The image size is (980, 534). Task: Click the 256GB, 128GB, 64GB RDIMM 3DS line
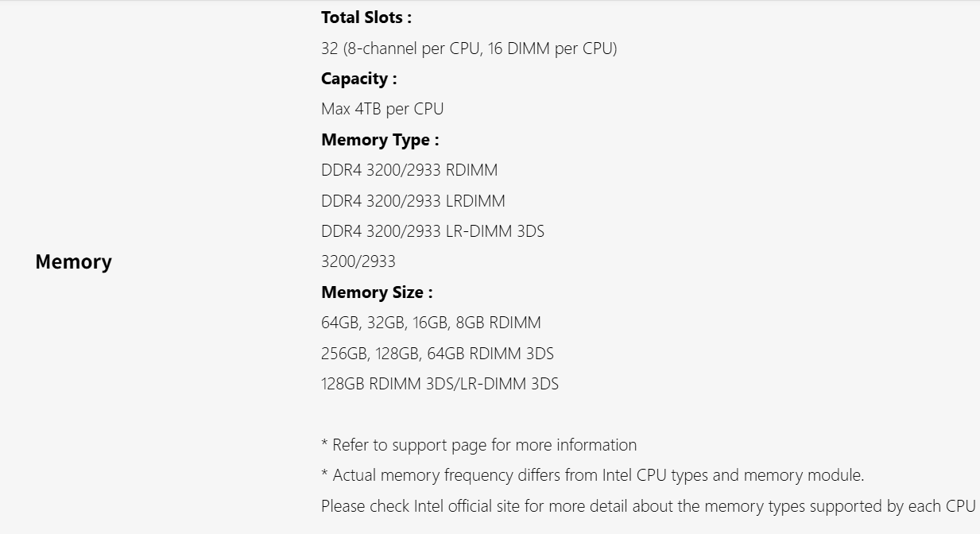(x=437, y=353)
